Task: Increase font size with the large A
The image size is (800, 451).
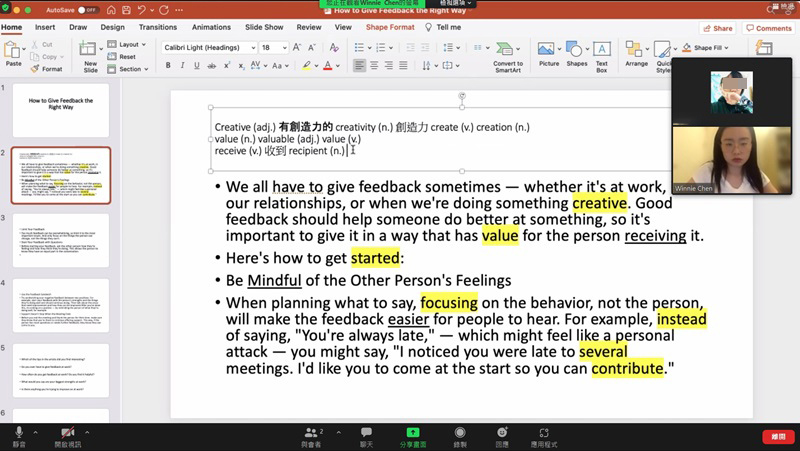Action: click(297, 47)
